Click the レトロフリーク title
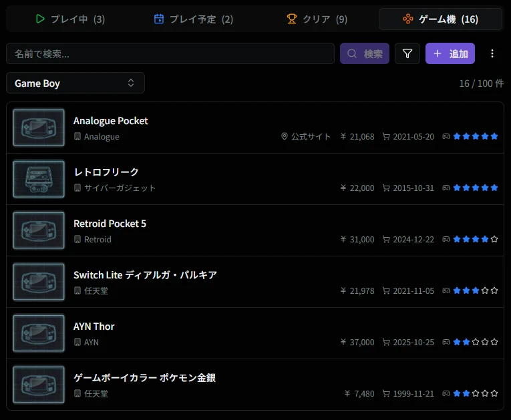This screenshot has width=511, height=420. tap(106, 172)
